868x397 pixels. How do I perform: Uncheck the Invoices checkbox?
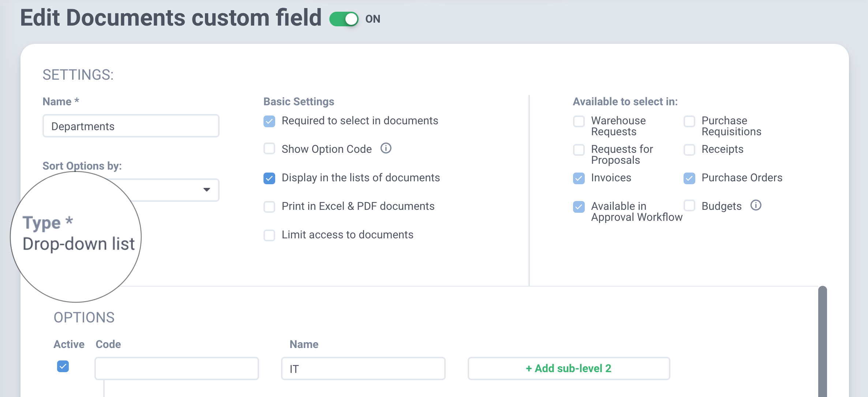[x=579, y=178]
